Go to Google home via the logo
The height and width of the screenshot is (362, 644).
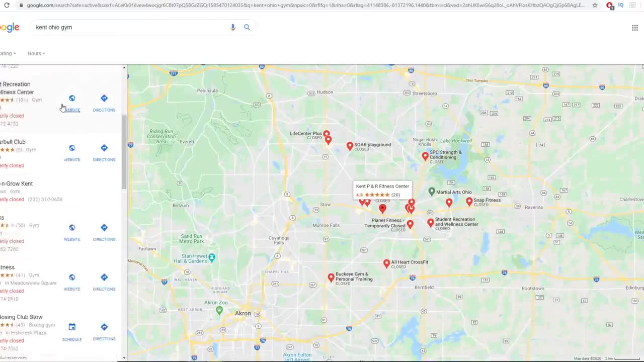point(10,28)
